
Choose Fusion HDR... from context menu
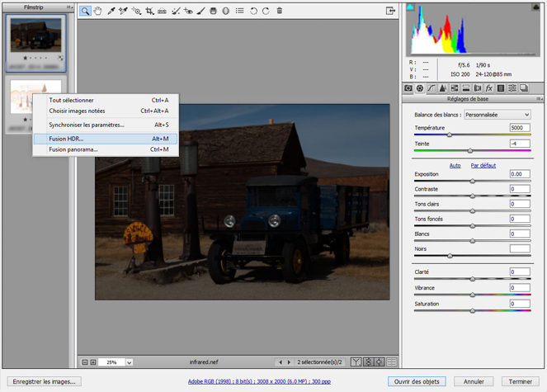tap(66, 139)
